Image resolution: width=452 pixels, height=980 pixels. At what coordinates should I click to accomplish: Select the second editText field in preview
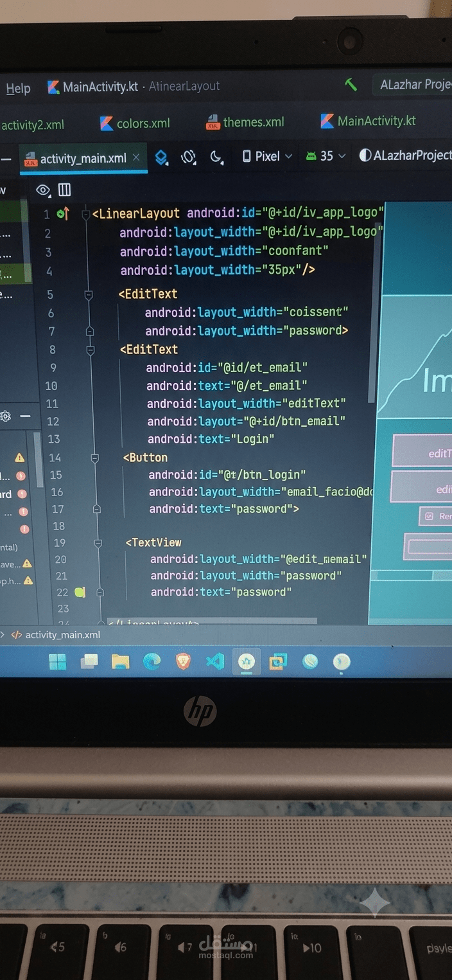coord(421,486)
